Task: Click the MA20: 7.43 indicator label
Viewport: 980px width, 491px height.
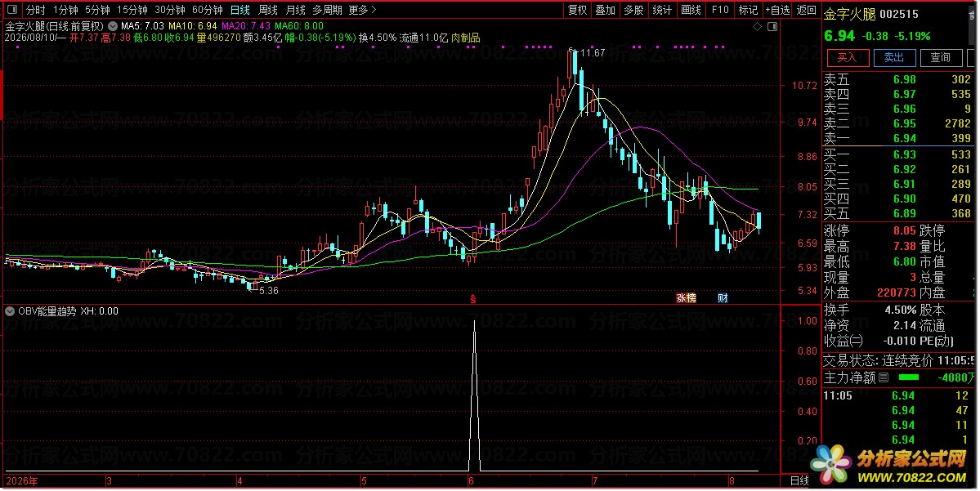Action: [246, 26]
